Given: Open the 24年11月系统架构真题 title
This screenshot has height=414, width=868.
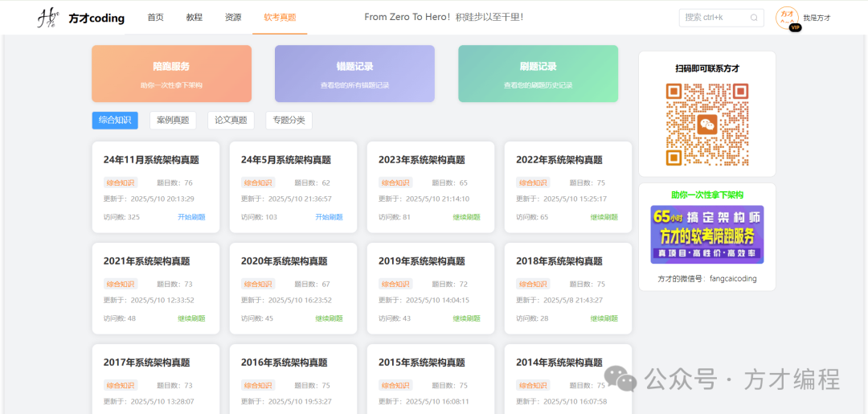Looking at the screenshot, I should pos(151,160).
